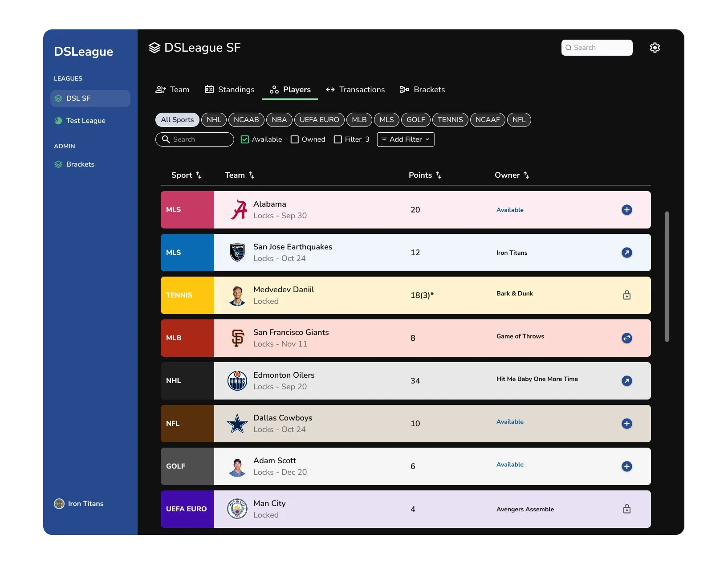Image resolution: width=728 pixels, height=563 pixels.
Task: Add Adam Scott using the plus icon
Action: click(x=626, y=466)
